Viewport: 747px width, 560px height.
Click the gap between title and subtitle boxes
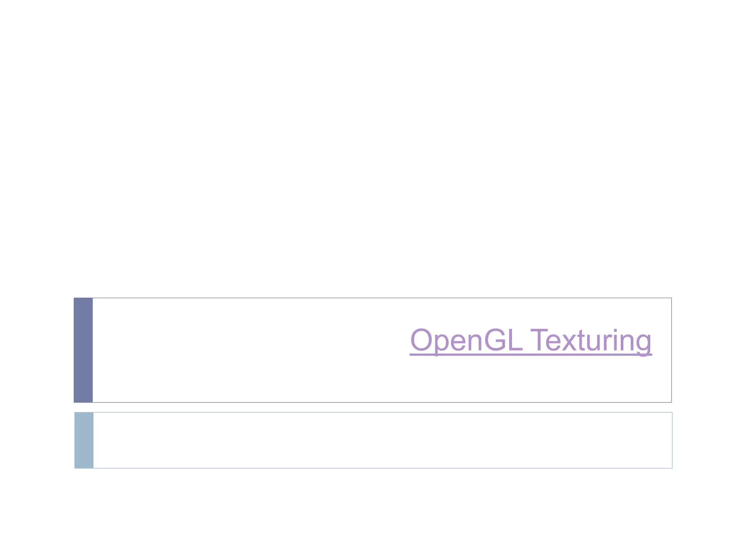tap(373, 407)
